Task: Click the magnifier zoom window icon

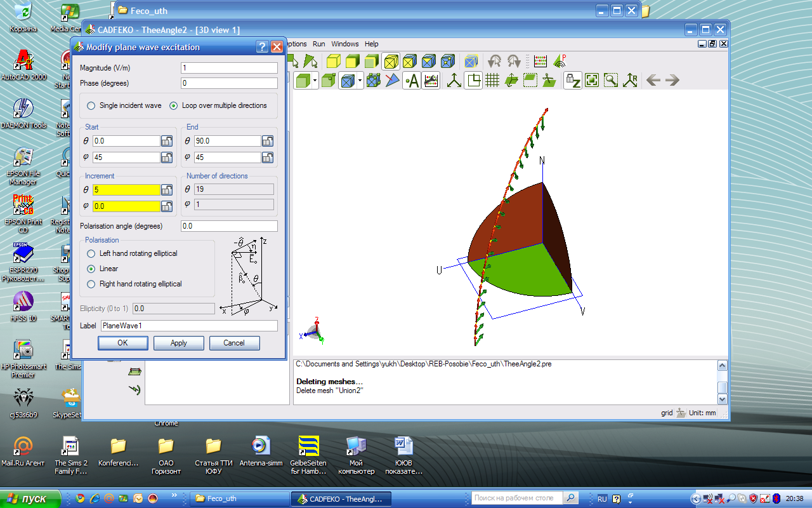Action: (x=610, y=81)
